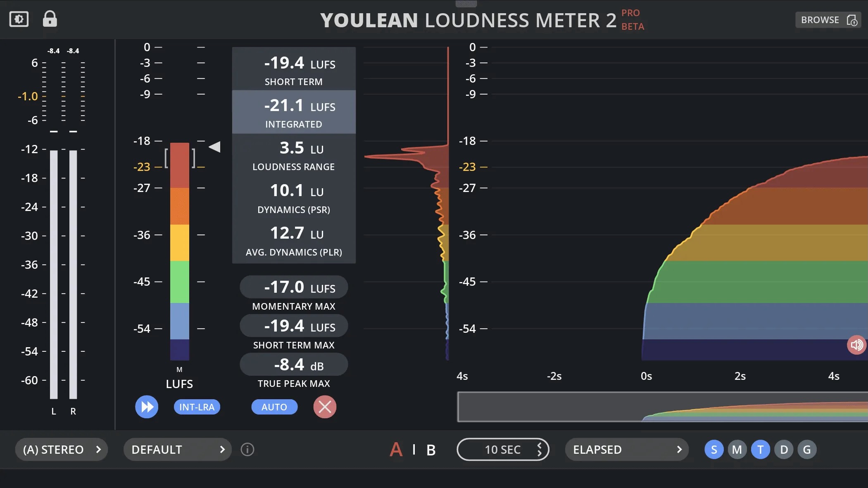
Task: Click the -17.0 LUFS MOMENTARY MAX value
Action: click(x=294, y=287)
